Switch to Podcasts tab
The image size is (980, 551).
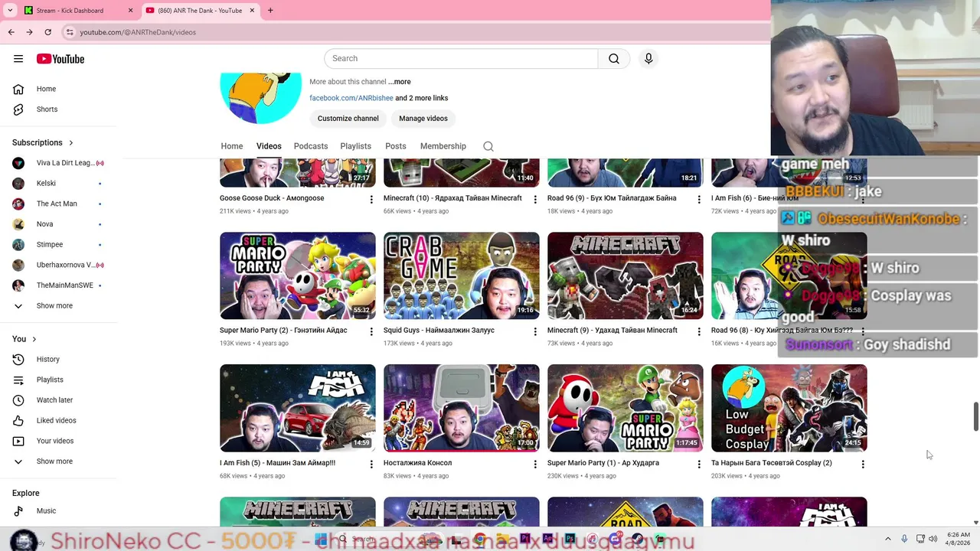(x=311, y=146)
